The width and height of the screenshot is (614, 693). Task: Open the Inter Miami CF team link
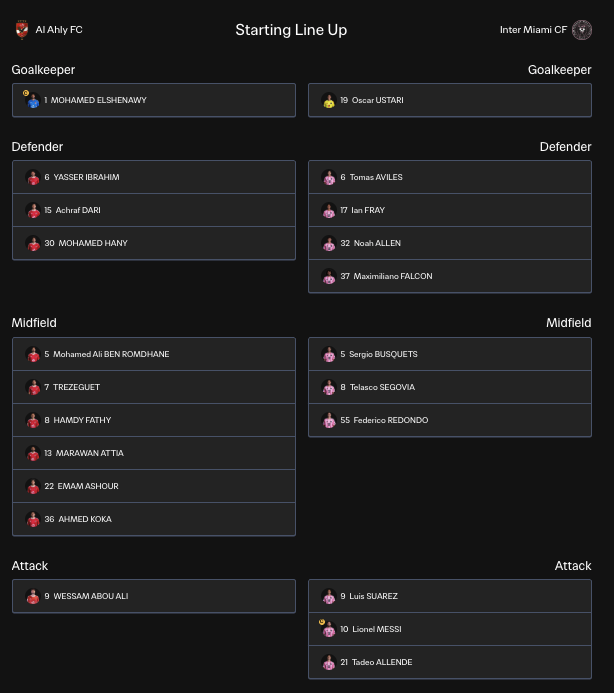click(533, 30)
